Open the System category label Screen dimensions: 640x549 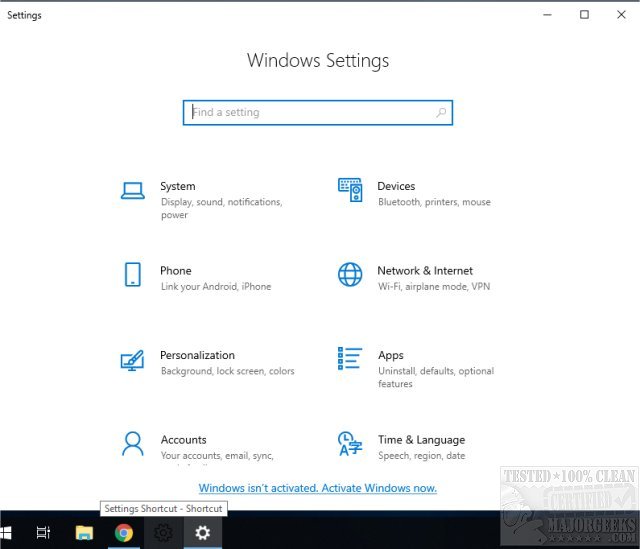177,186
